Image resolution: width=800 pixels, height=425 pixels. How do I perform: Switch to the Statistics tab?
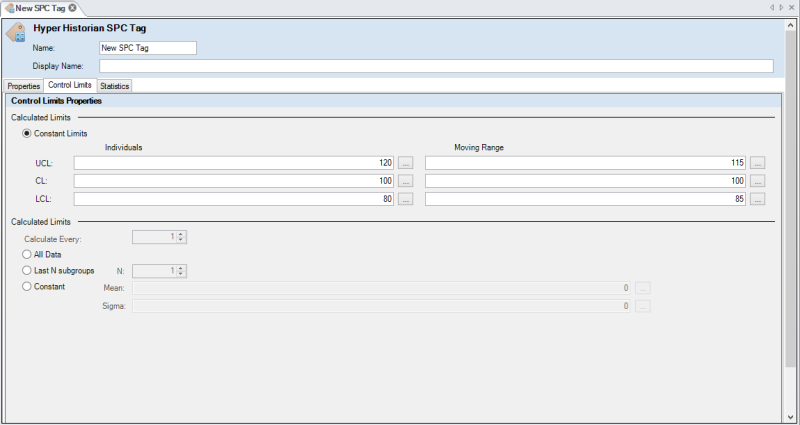(x=114, y=86)
